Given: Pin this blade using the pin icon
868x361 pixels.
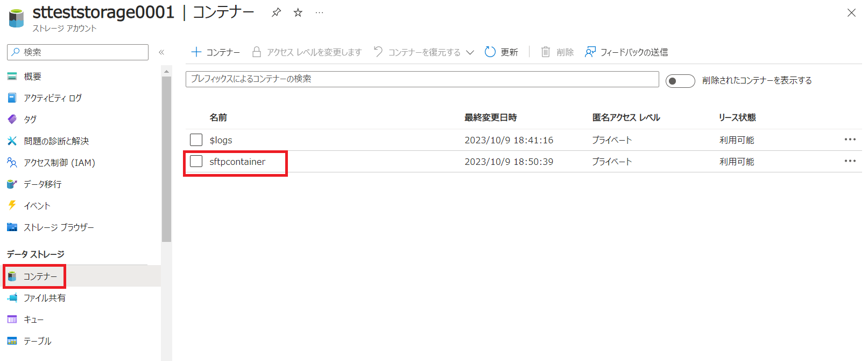Looking at the screenshot, I should point(276,12).
